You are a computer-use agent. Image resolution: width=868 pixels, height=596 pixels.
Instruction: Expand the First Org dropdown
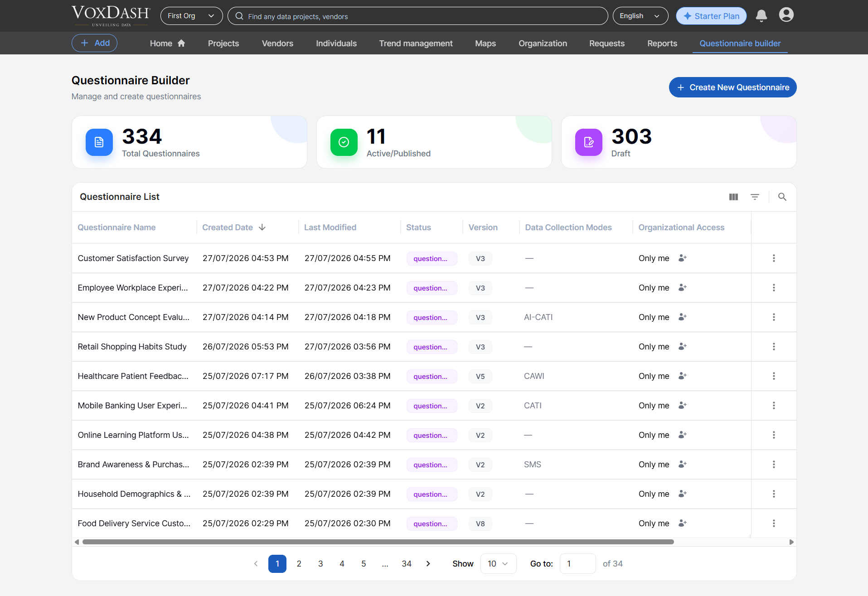click(192, 16)
